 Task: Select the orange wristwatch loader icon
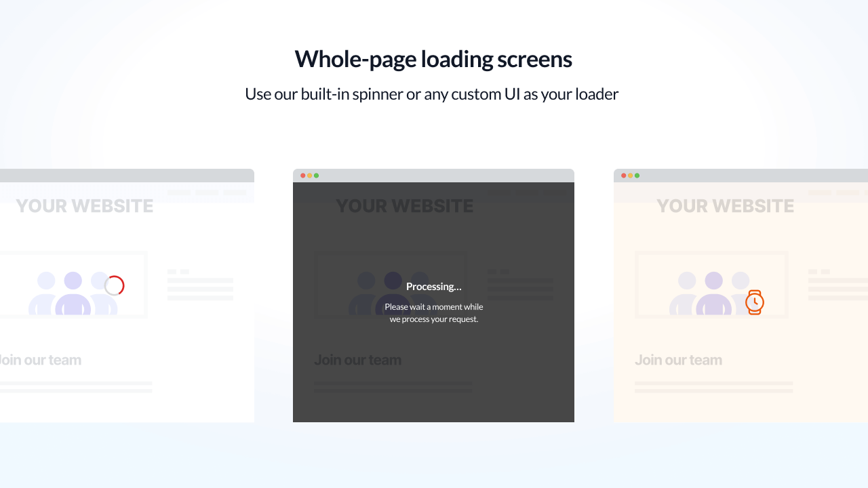click(x=755, y=302)
